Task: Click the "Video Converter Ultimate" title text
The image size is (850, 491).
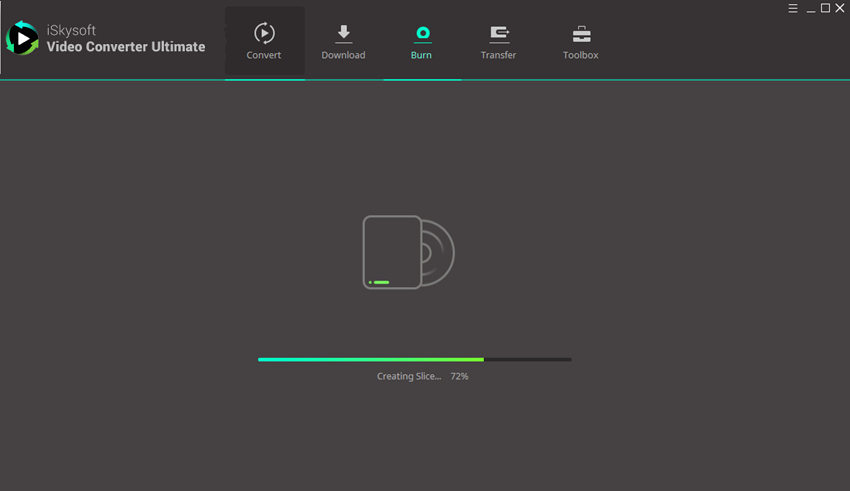Action: (126, 47)
